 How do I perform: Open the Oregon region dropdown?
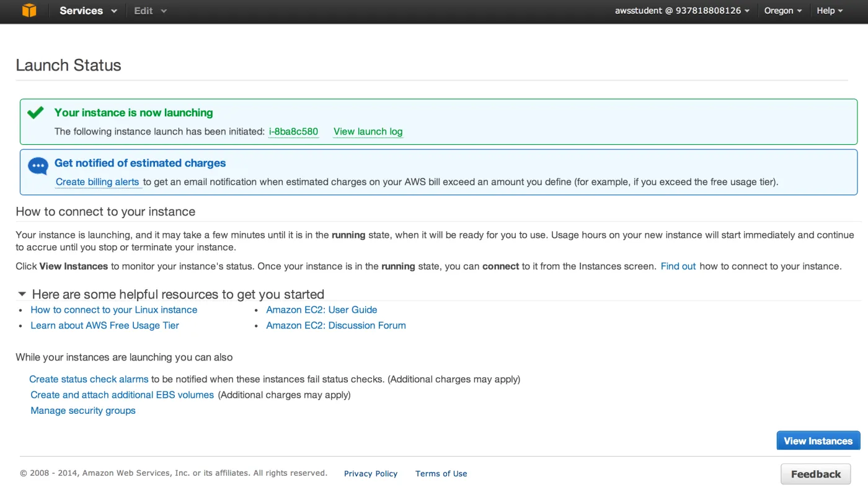coord(783,11)
